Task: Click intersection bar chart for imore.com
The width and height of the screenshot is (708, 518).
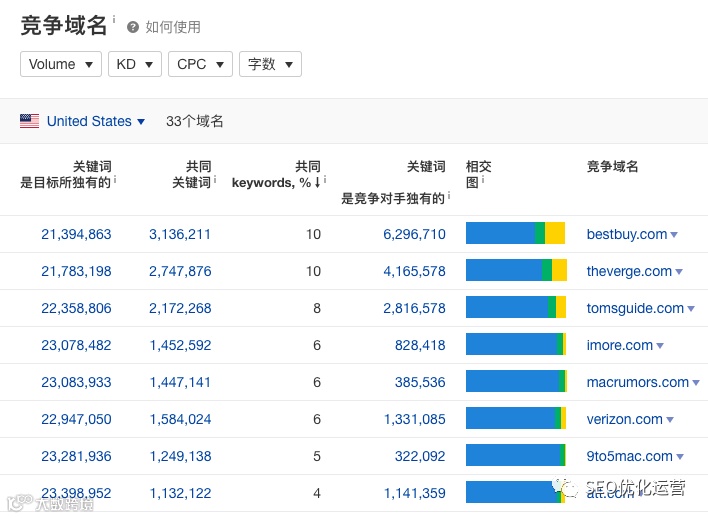Action: pyautogui.click(x=516, y=344)
